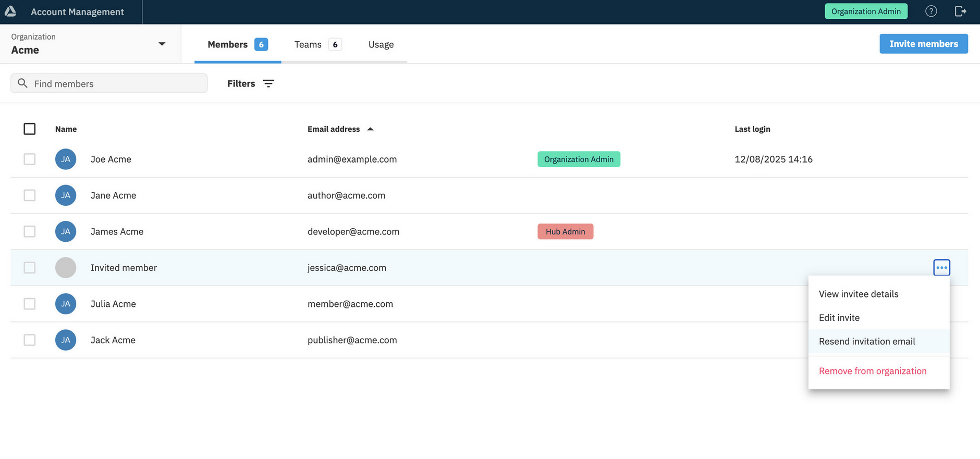980x459 pixels.
Task: Click the Organization Admin tag on Joe's row
Action: 579,159
